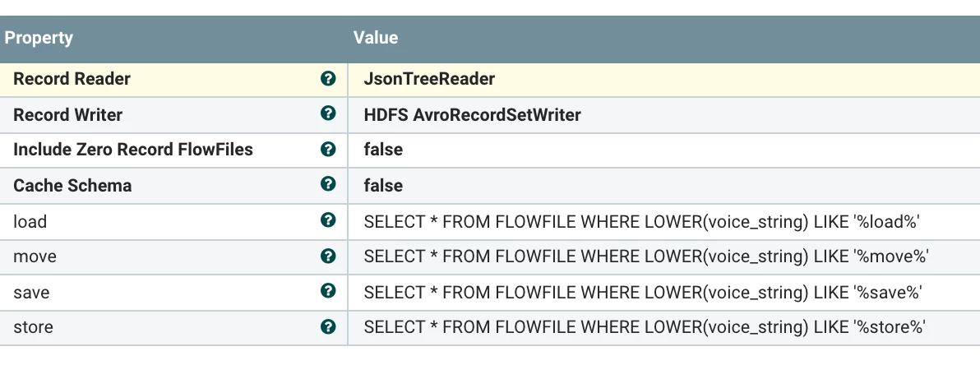
Task: Select the load property name
Action: [30, 222]
